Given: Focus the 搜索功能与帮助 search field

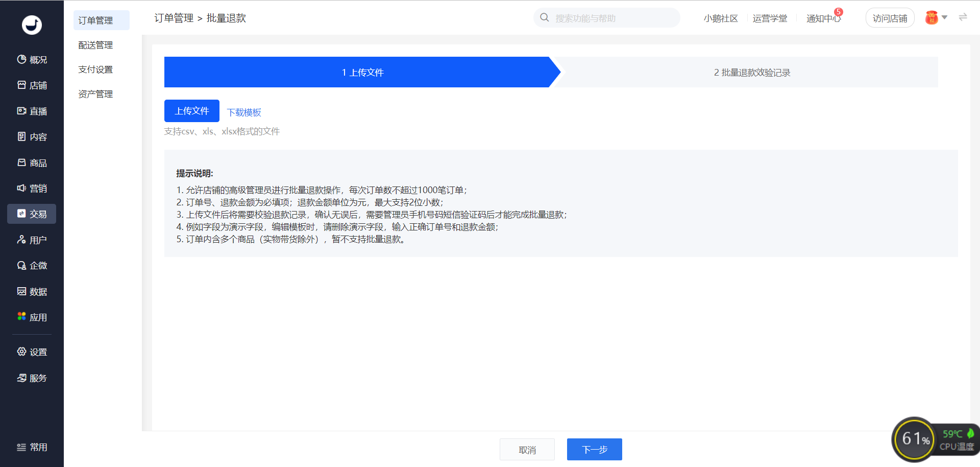Looking at the screenshot, I should pyautogui.click(x=607, y=18).
